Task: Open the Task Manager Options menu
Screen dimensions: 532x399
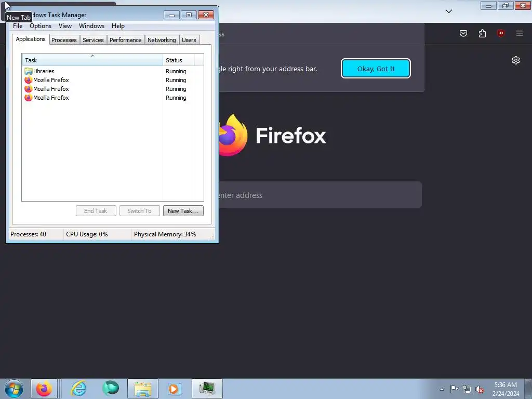Action: [x=41, y=26]
